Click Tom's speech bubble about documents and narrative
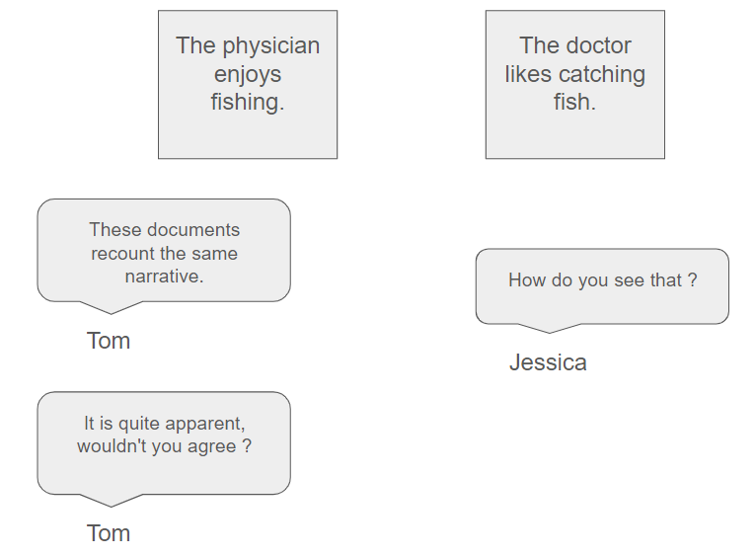 click(x=164, y=251)
